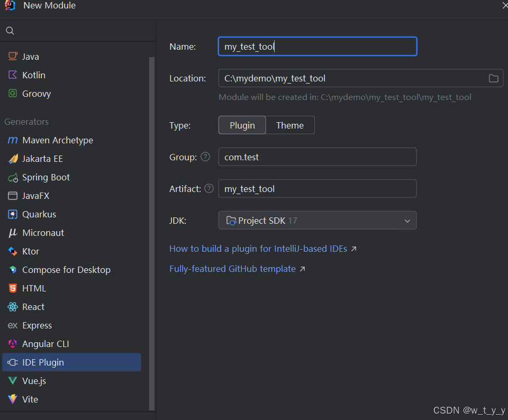Choose the React atom icon

tap(13, 307)
